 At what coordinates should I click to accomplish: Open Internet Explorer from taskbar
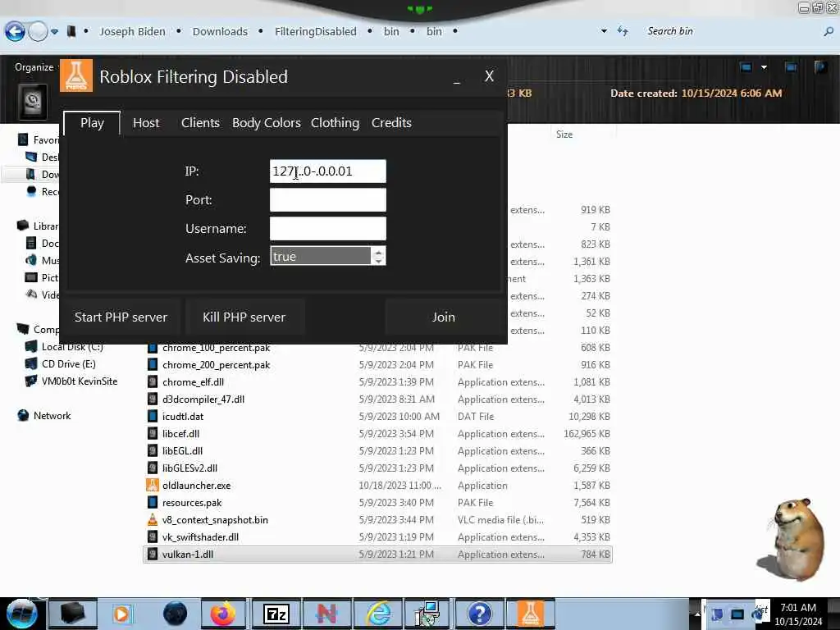379,614
